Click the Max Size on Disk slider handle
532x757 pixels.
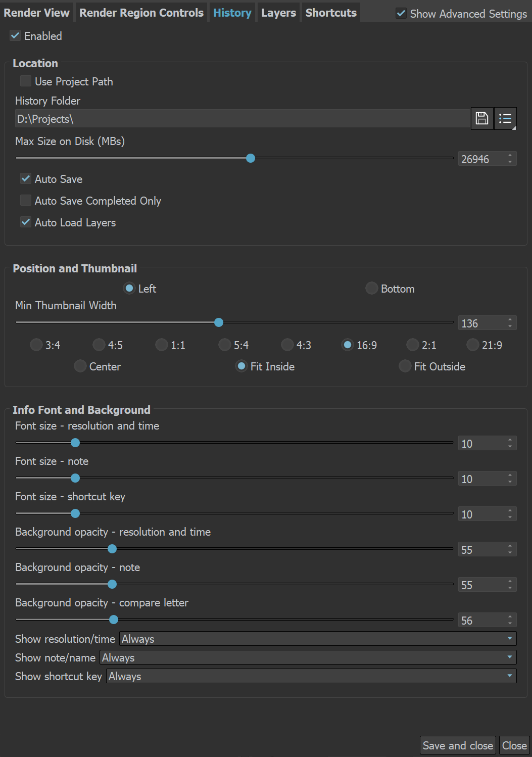250,158
